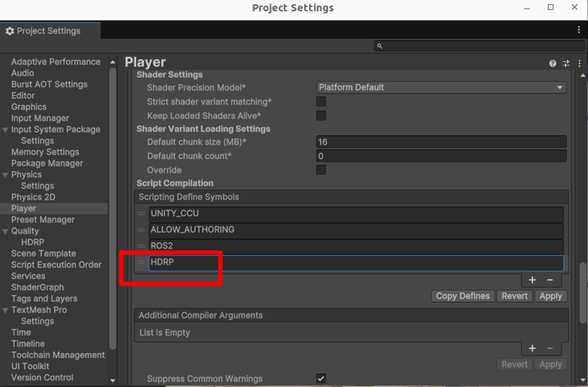588x387 pixels.
Task: Open Burst AOT Settings
Action: pos(49,84)
